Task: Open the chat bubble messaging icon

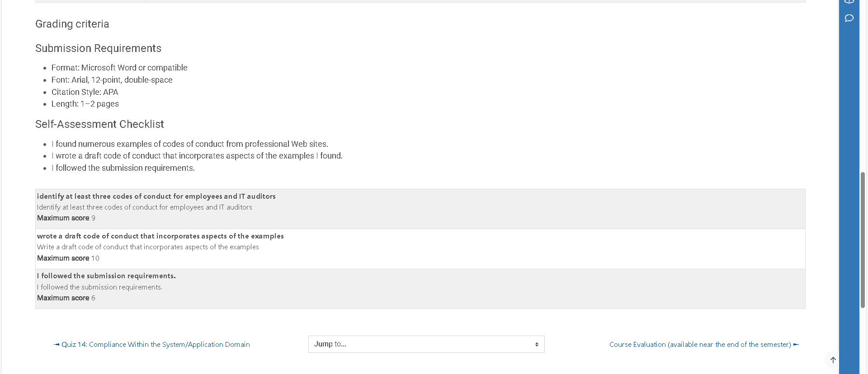Action: click(x=849, y=18)
